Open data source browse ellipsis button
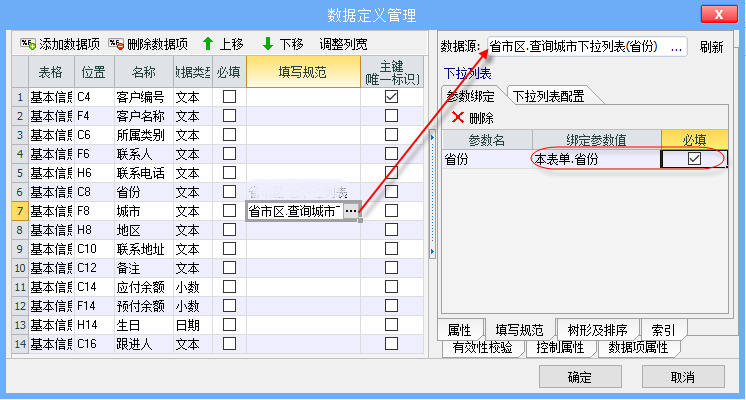This screenshot has height=400, width=746. pos(676,47)
